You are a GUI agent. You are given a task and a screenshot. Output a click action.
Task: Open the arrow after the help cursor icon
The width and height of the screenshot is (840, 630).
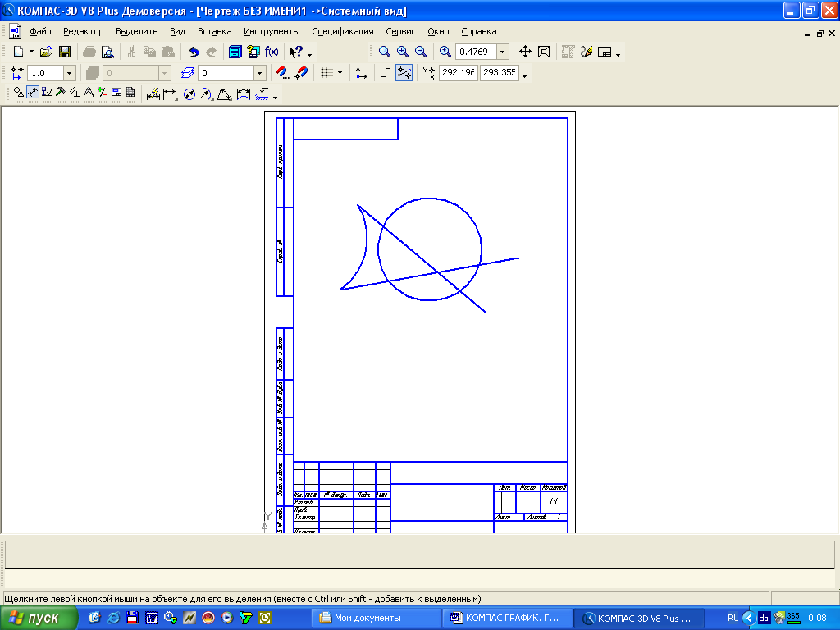(x=309, y=55)
